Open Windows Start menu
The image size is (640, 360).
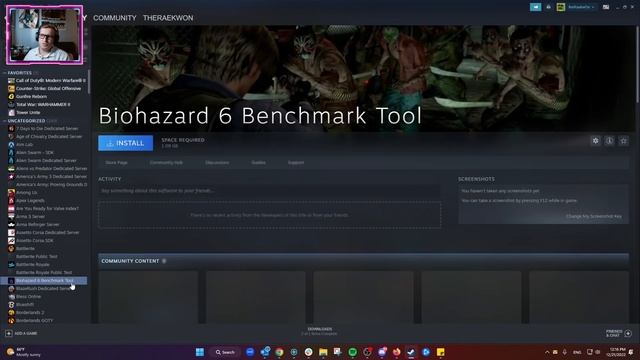point(200,352)
